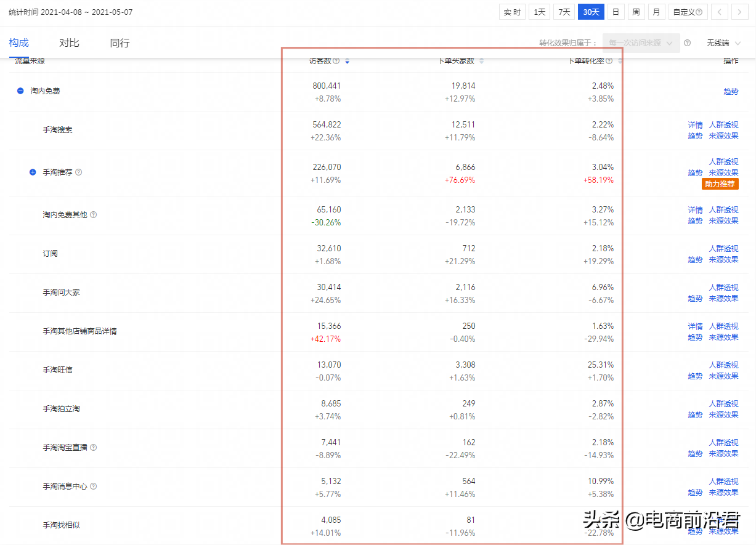Open the 每一次访问来源 dropdown

pyautogui.click(x=641, y=43)
